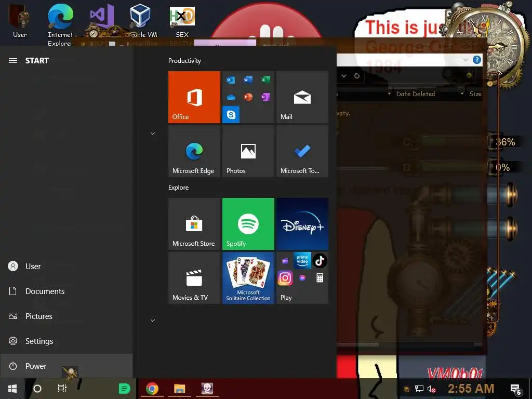
Task: Open the User account menu item
Action: [x=66, y=267]
